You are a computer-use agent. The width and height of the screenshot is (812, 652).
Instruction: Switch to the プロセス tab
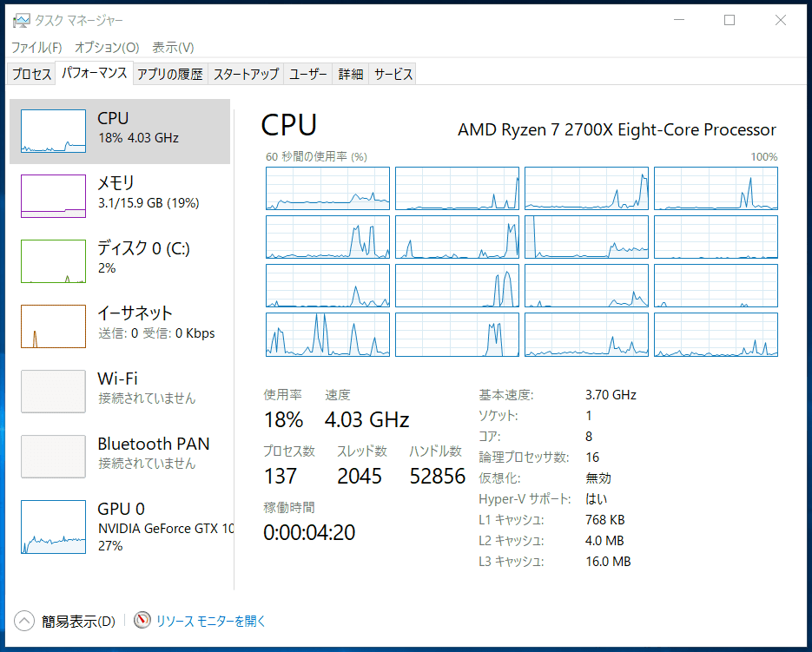[x=31, y=74]
